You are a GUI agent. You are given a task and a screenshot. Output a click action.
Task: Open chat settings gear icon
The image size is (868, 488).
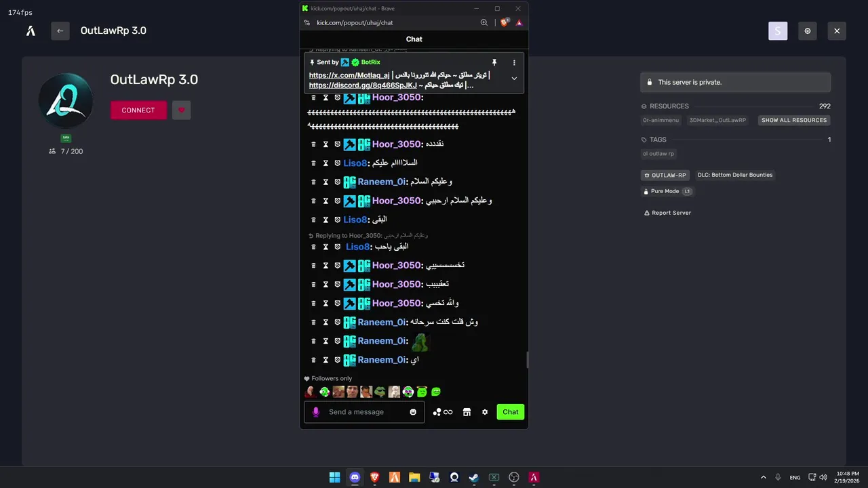[x=485, y=412]
